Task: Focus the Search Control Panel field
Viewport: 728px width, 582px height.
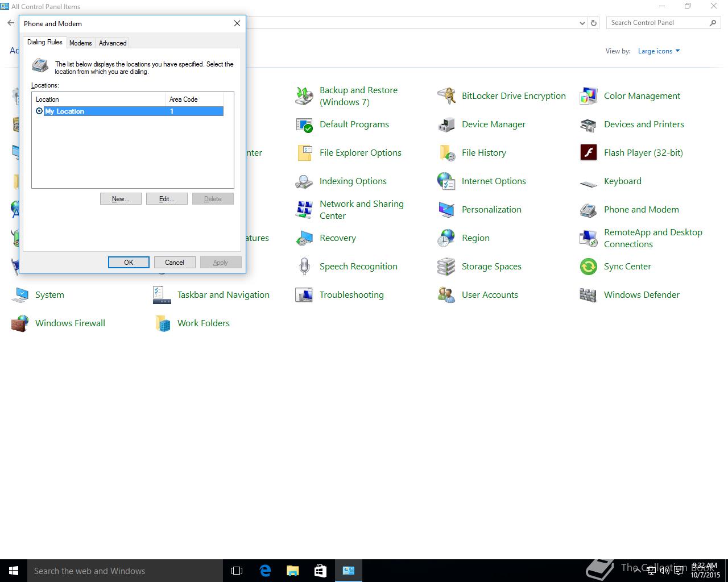Action: tap(658, 23)
